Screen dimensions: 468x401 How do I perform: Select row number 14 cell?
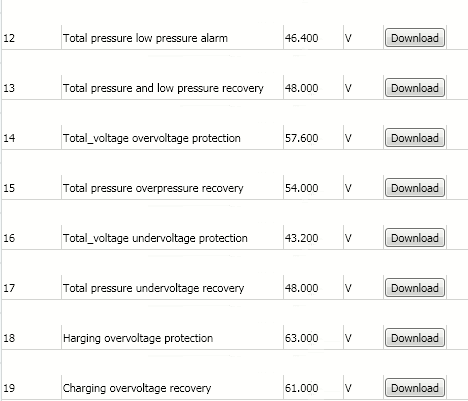click(x=31, y=138)
